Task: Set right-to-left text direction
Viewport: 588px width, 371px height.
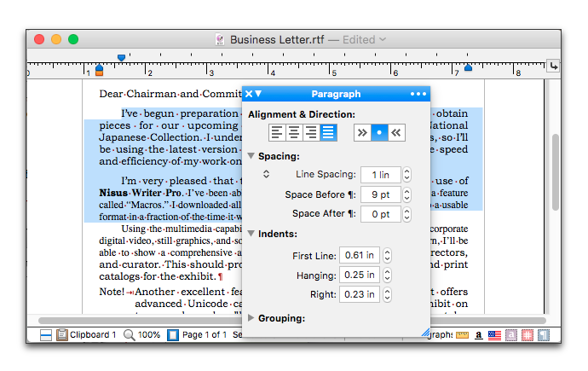Action: tap(396, 132)
